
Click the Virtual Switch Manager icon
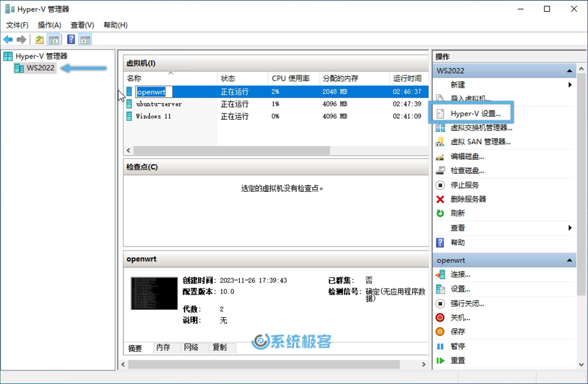[440, 127]
